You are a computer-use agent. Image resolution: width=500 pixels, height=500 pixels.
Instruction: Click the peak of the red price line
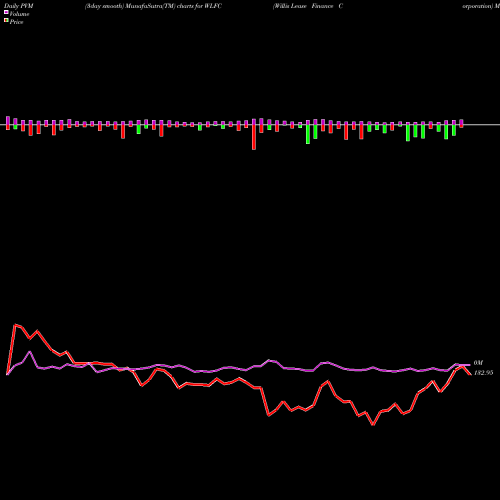click(x=15, y=325)
